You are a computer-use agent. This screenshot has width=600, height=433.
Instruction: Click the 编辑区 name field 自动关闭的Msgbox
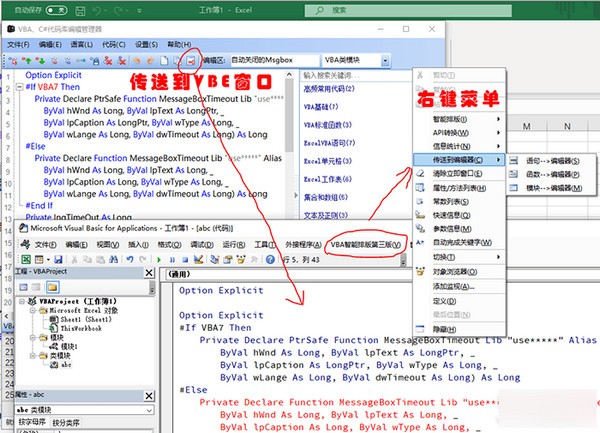(x=275, y=60)
